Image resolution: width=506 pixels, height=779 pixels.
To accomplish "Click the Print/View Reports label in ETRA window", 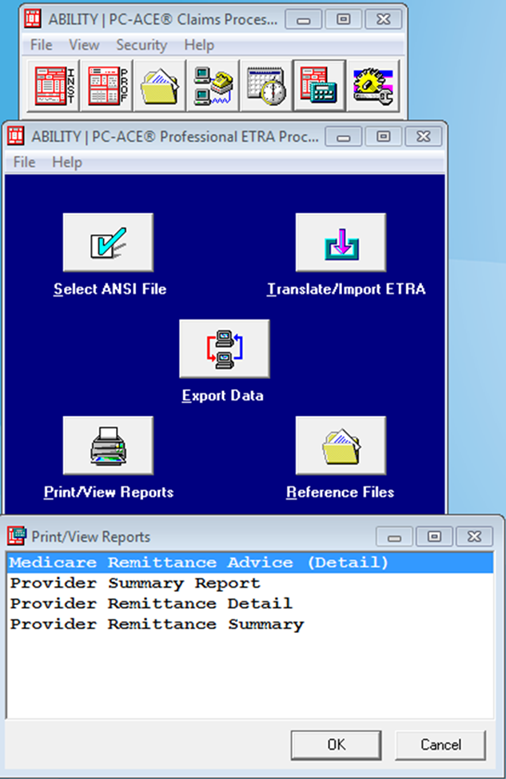I will [109, 492].
